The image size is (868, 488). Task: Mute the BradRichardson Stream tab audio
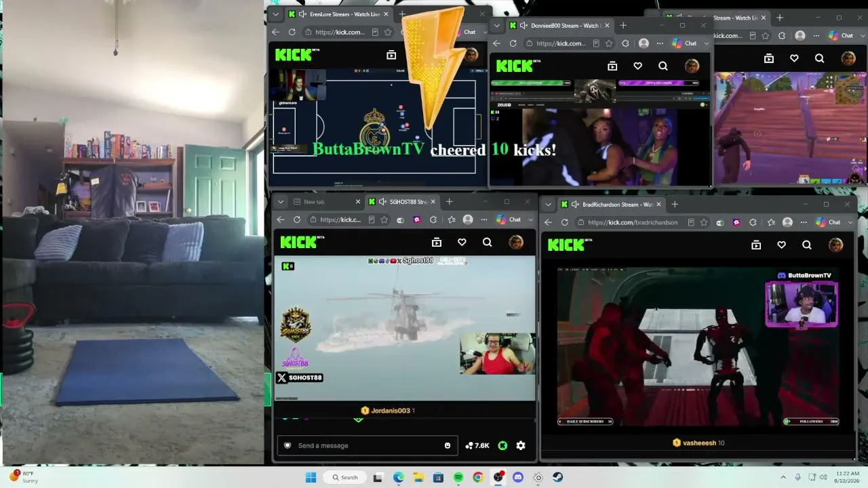(x=575, y=204)
